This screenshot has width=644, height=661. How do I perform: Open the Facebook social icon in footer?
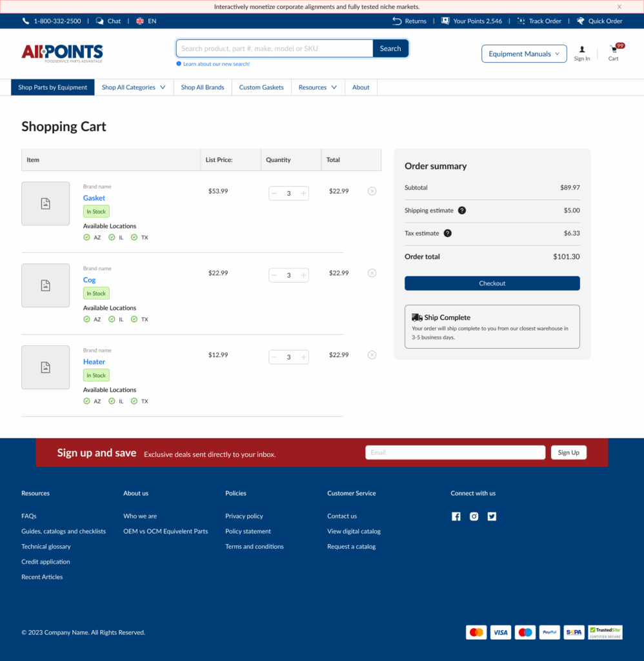[x=456, y=516]
